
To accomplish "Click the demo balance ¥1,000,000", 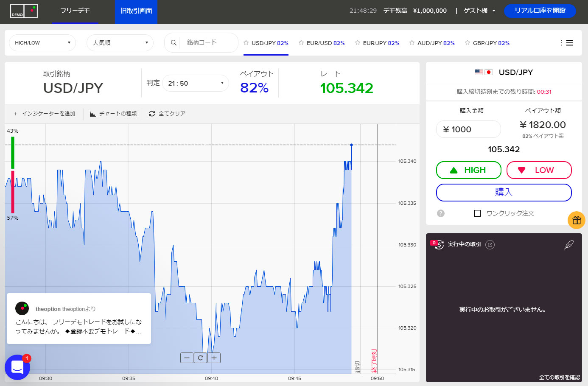I will pyautogui.click(x=430, y=11).
